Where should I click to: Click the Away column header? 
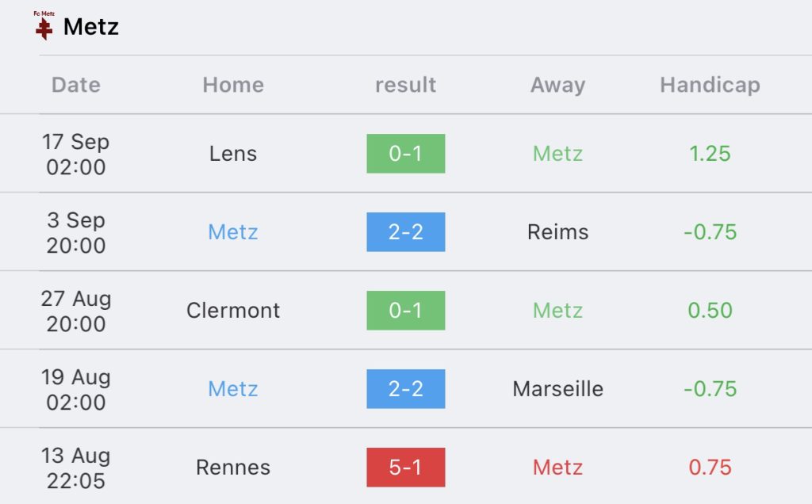557,85
